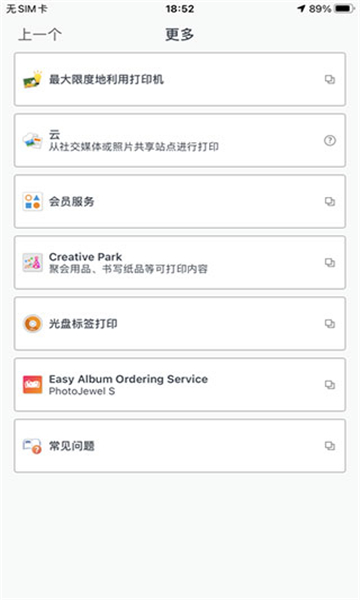
Task: Select the 会员服务 menu item
Action: coord(180,202)
